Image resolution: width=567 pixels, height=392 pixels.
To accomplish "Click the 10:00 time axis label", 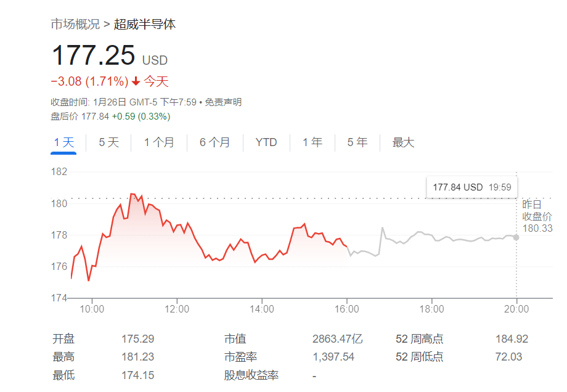I will click(92, 309).
